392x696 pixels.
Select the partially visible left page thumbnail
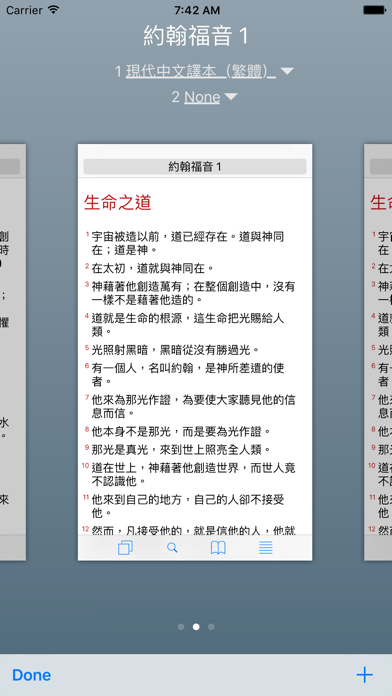13,352
